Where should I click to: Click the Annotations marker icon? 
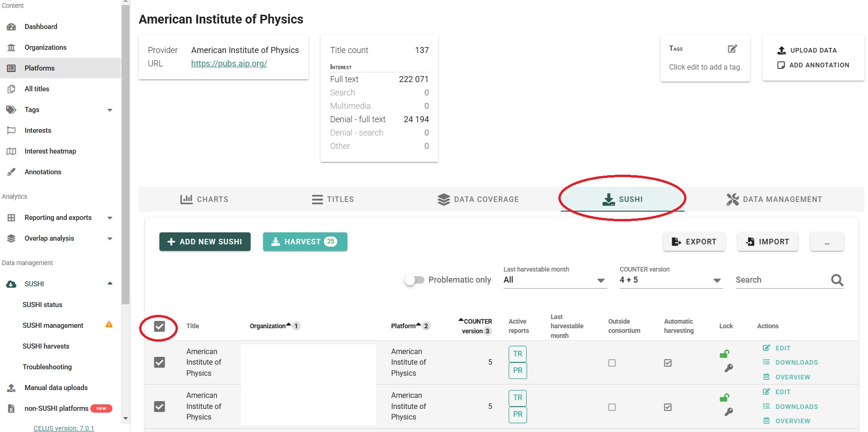click(12, 172)
